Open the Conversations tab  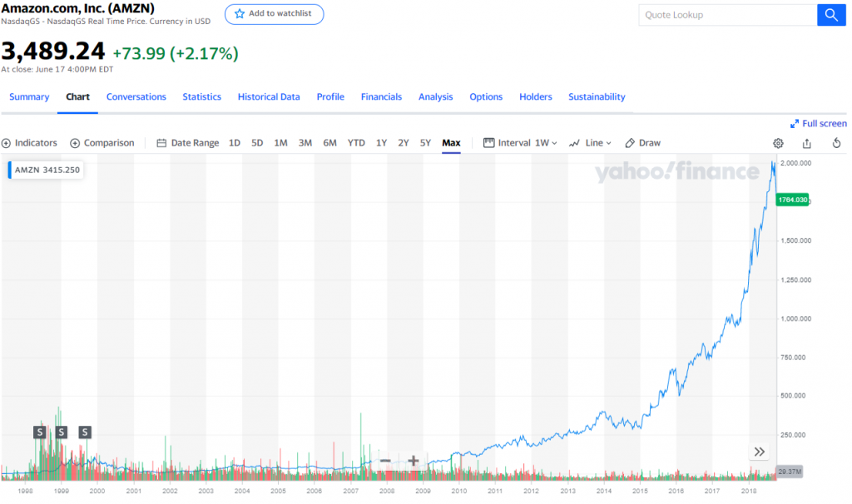pos(136,96)
